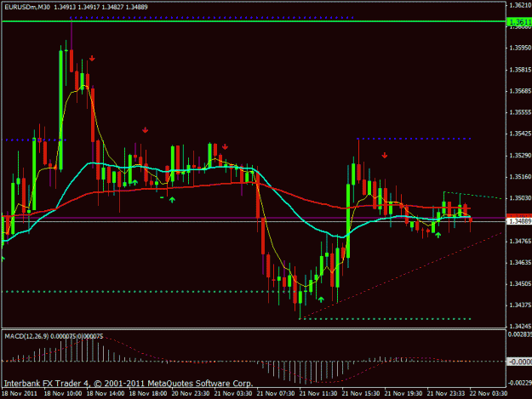Click the 1.34635 price scale value
Image resolution: width=532 pixels, height=399 pixels.
(520, 262)
